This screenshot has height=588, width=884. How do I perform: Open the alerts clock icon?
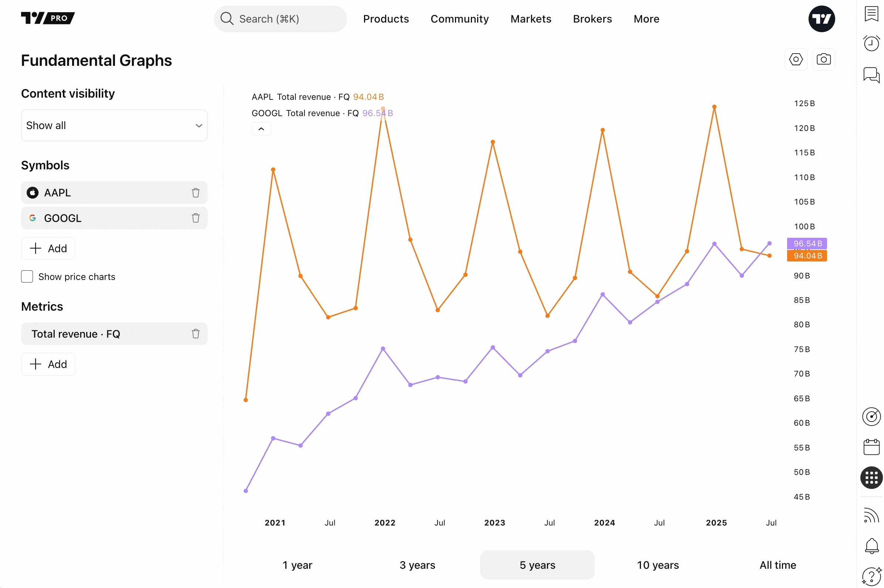(x=871, y=43)
